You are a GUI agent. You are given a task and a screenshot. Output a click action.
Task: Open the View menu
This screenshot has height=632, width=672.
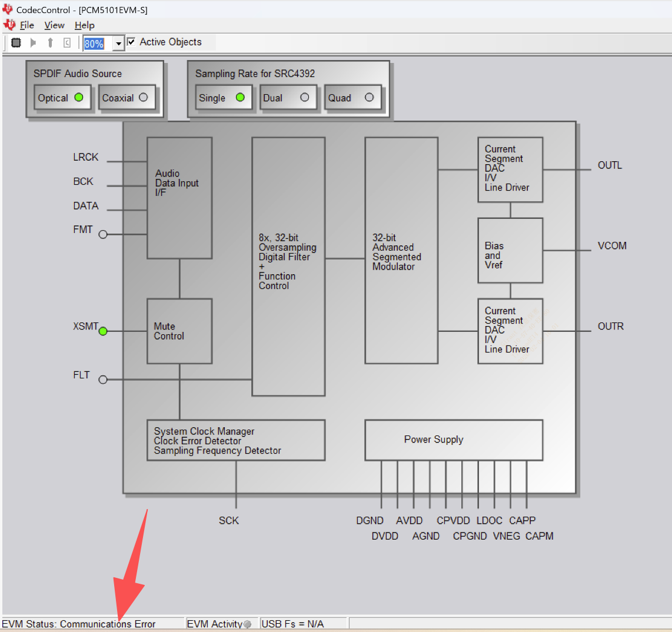coord(54,25)
